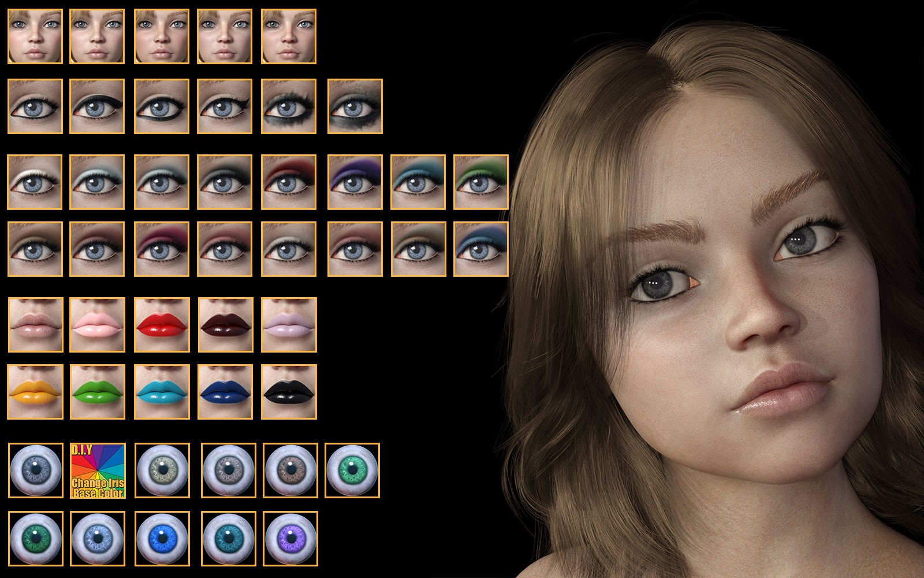Choose the lavender lipstick preset

(289, 325)
